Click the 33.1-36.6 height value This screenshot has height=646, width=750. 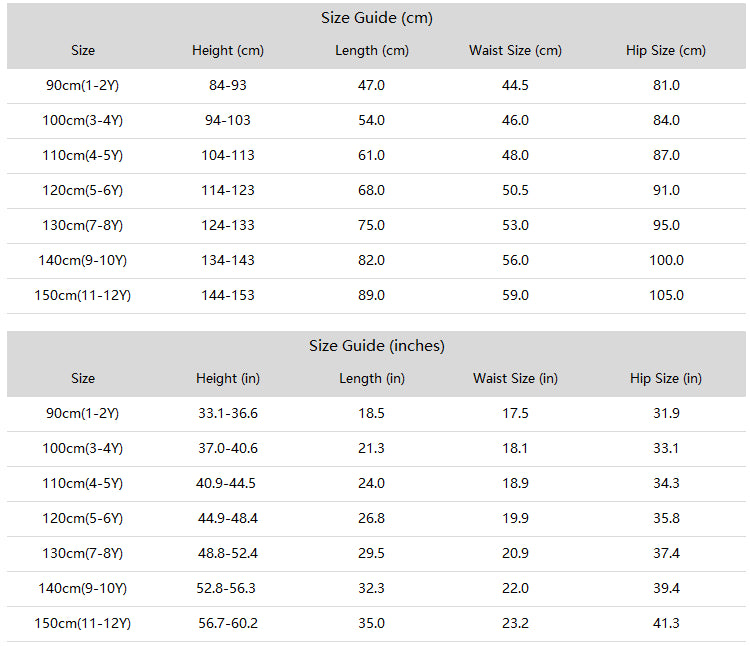228,413
